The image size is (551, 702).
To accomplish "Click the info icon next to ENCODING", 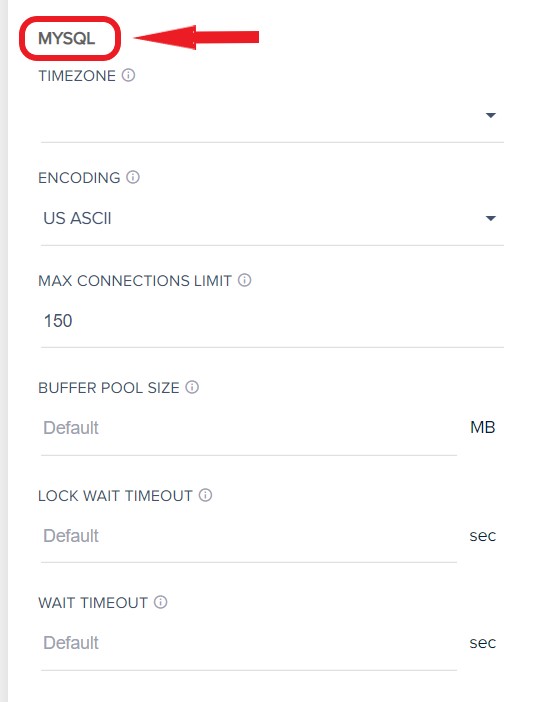I will coord(133,177).
